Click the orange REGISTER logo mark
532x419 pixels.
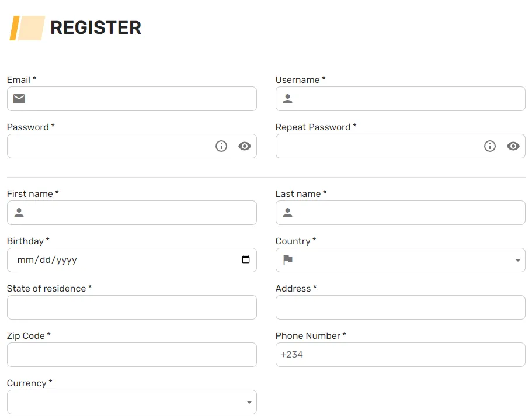[27, 28]
